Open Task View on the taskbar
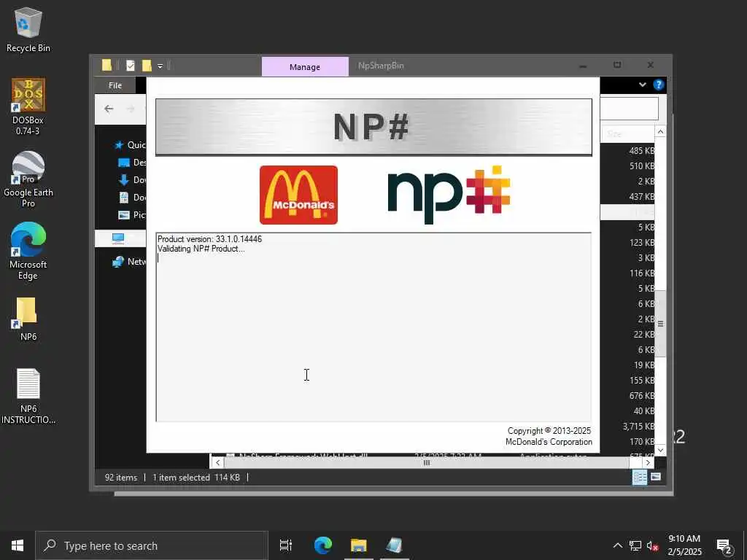747x560 pixels. [286, 545]
